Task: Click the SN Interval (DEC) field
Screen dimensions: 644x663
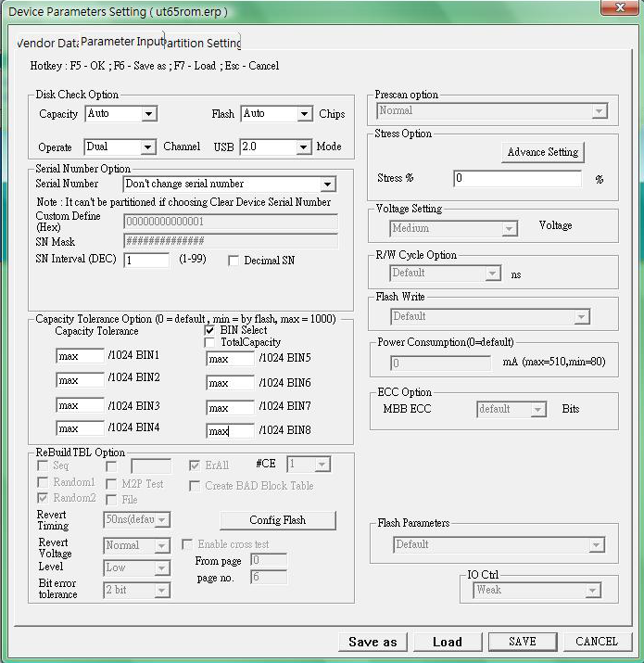Action: [x=146, y=260]
